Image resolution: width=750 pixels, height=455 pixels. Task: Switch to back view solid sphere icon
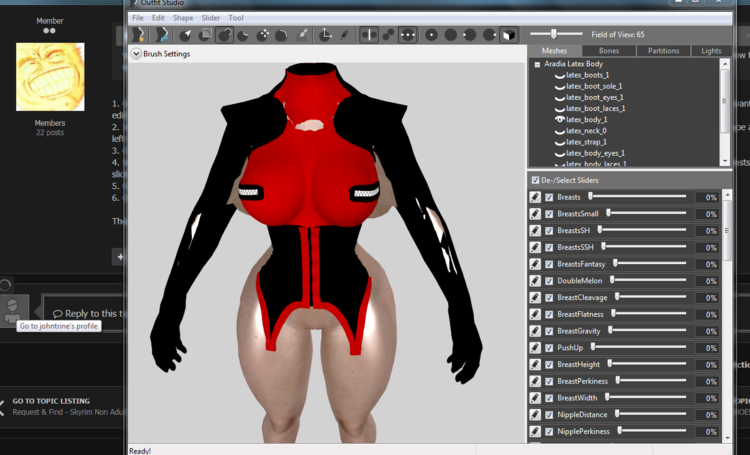point(451,35)
